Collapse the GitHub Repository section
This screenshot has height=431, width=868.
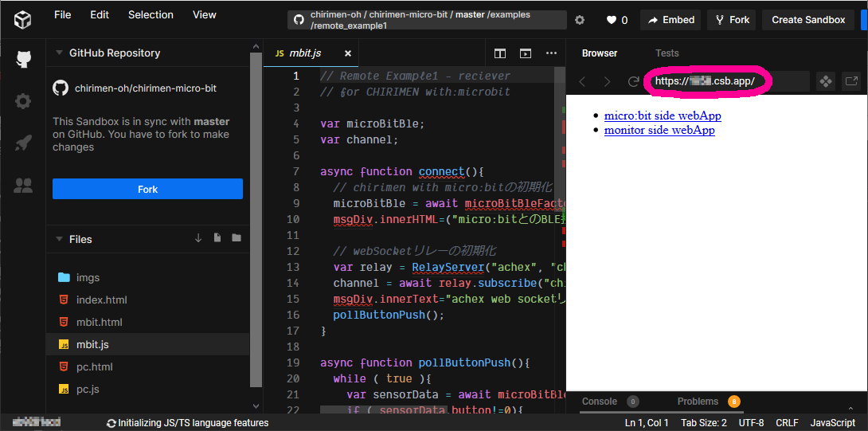[60, 53]
